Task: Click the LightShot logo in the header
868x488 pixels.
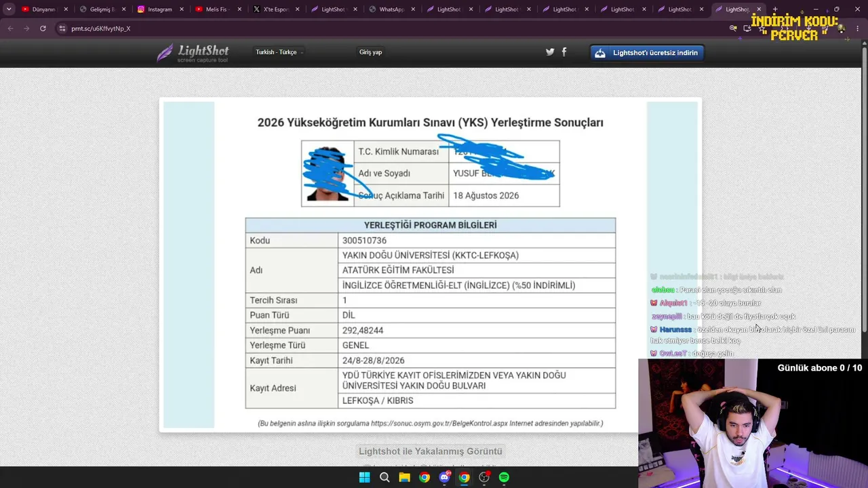Action: (x=193, y=53)
